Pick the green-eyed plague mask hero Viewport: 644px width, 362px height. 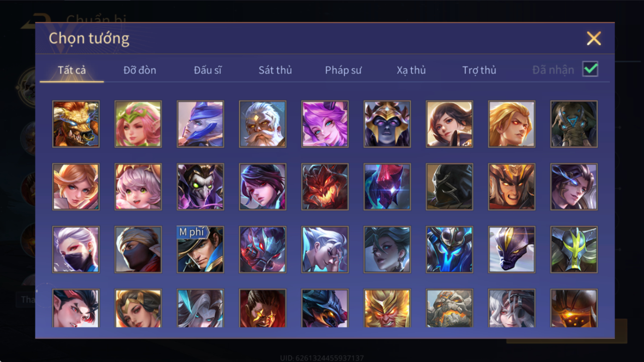click(x=200, y=187)
